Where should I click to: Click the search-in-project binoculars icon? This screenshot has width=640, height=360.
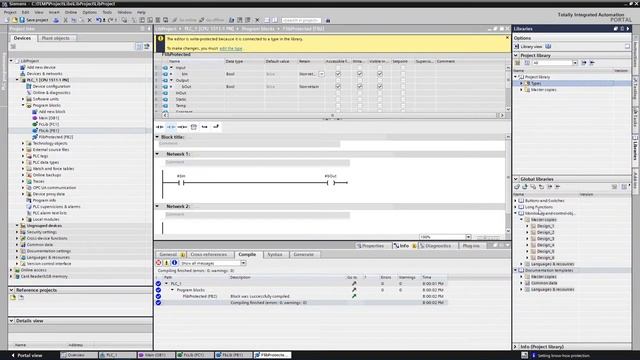click(328, 20)
